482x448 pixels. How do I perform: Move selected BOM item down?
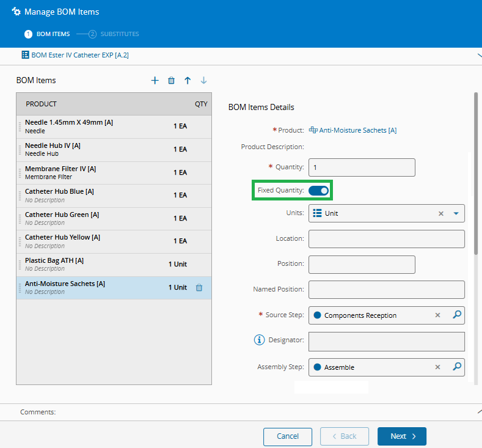204,81
